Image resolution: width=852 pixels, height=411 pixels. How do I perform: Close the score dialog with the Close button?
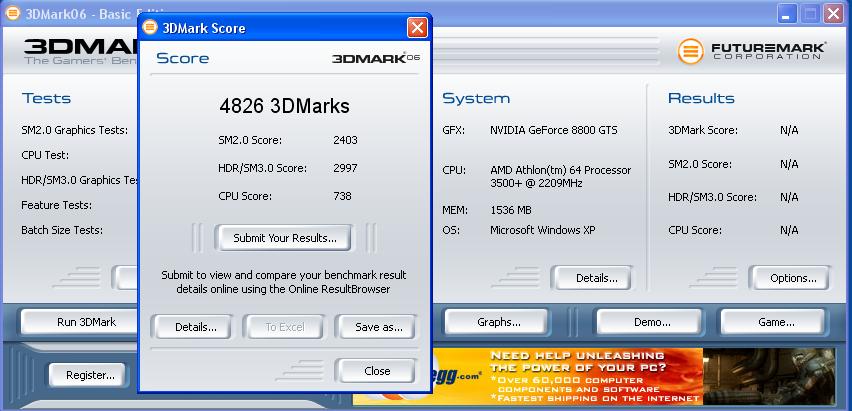click(x=376, y=370)
